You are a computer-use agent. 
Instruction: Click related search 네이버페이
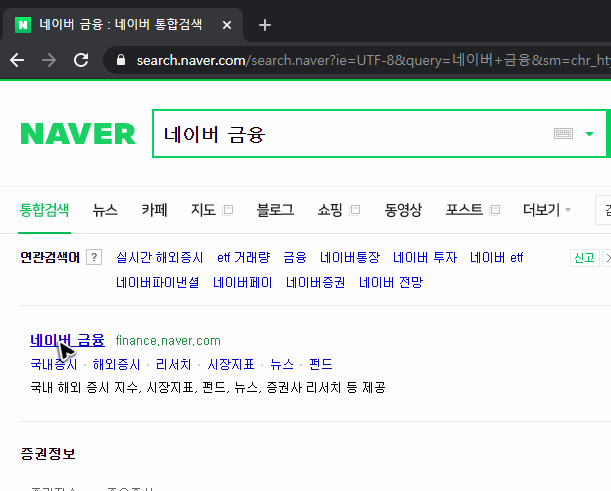pyautogui.click(x=242, y=283)
